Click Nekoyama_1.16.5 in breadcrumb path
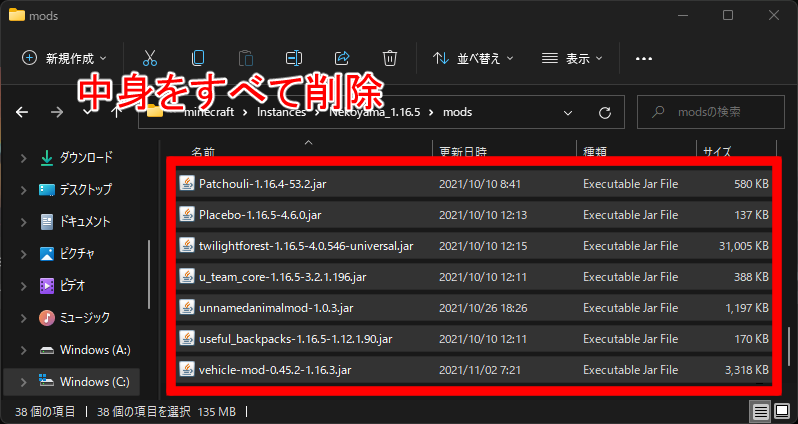The height and width of the screenshot is (424, 798). click(x=375, y=112)
